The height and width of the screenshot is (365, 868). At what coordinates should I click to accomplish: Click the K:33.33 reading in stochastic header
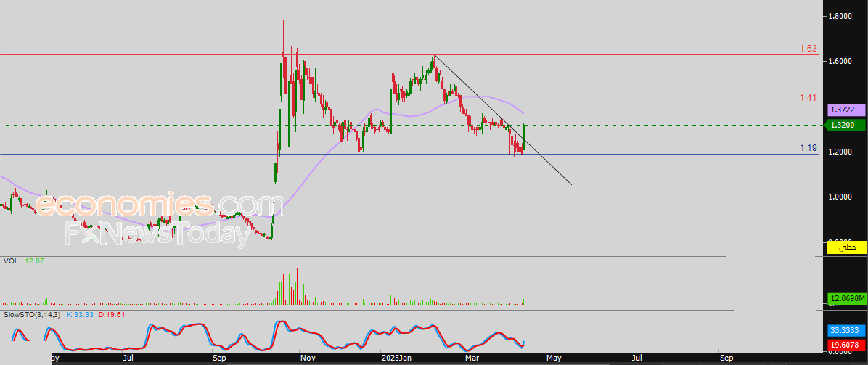click(81, 315)
